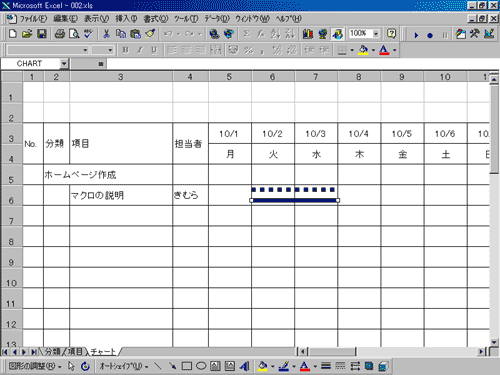Run the spelling check icon
Image resolution: width=500 pixels, height=375 pixels.
point(88,34)
